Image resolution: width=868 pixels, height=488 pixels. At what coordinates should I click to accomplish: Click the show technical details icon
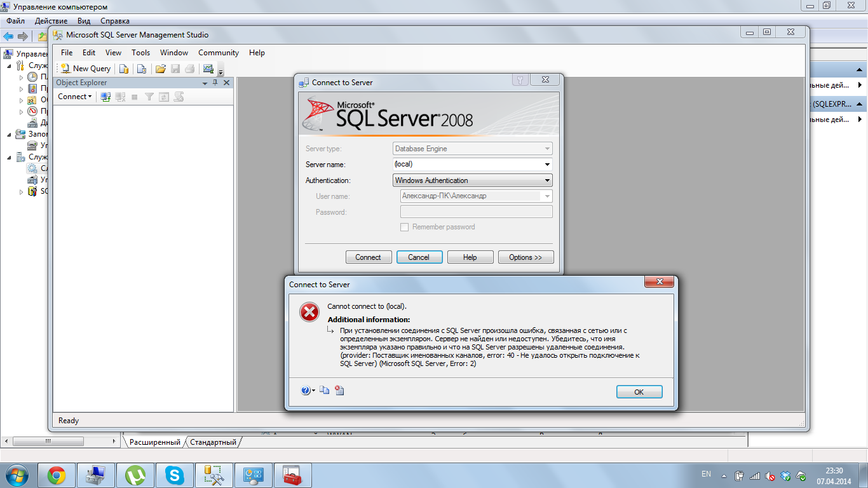339,390
